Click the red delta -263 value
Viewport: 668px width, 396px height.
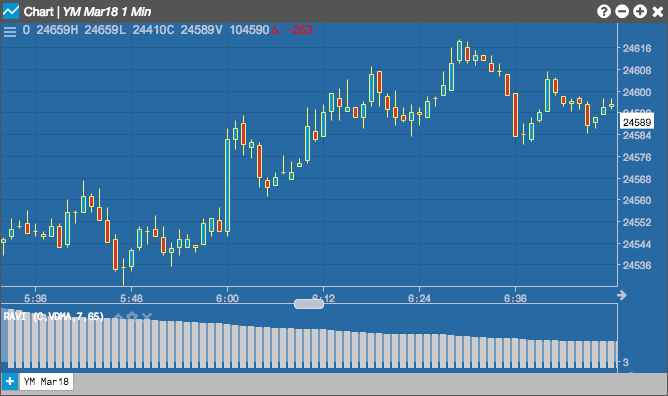292,30
